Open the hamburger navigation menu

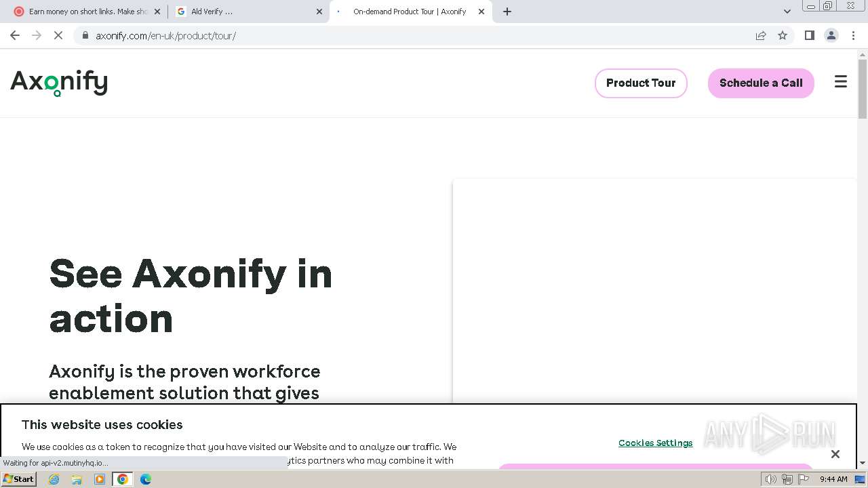click(841, 82)
